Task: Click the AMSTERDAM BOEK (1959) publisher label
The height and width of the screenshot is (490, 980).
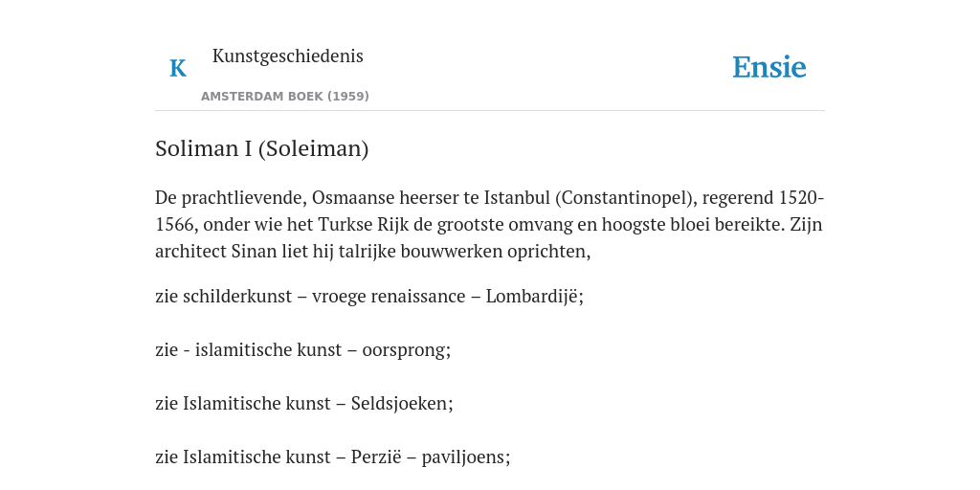Action: tap(285, 97)
